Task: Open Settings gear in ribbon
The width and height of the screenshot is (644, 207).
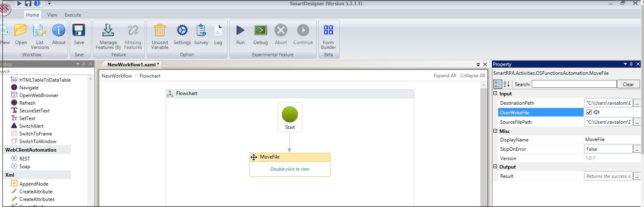Action: tap(182, 31)
